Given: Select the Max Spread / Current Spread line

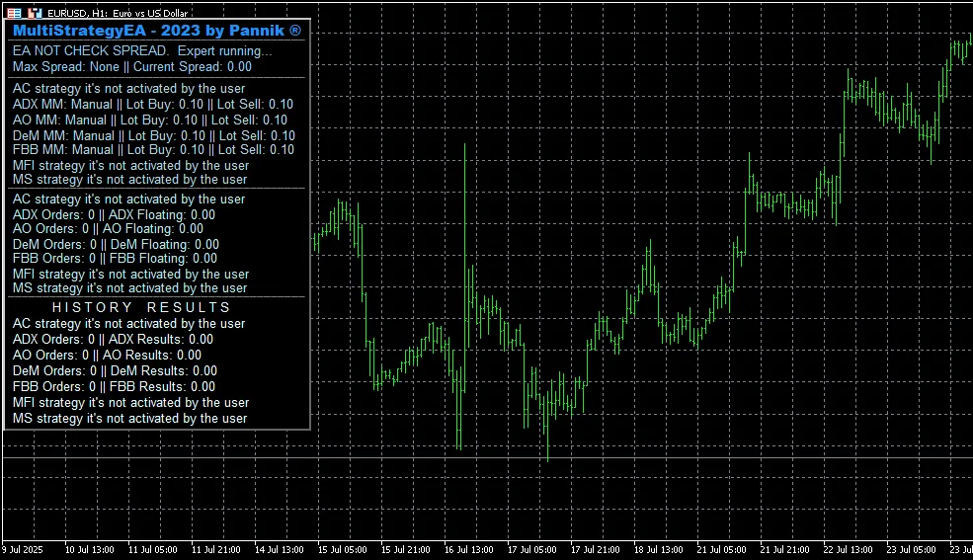Looking at the screenshot, I should pyautogui.click(x=132, y=67).
